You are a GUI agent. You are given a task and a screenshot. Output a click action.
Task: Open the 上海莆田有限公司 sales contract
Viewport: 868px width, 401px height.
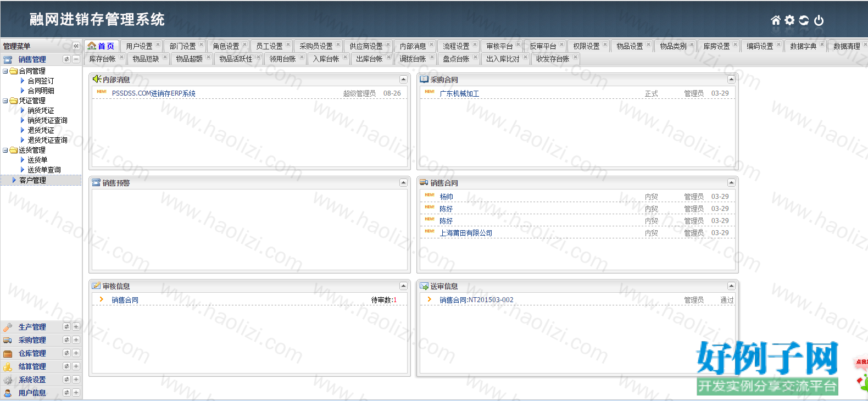pos(466,233)
